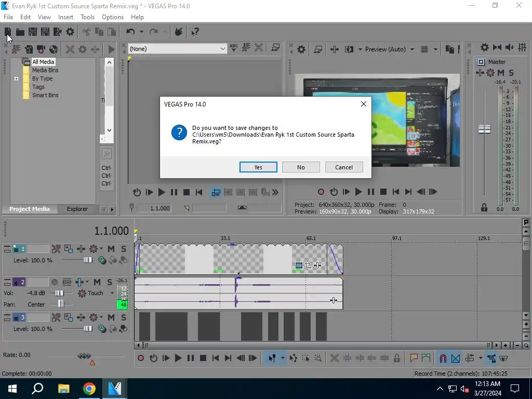Open the (None) preset dropdown

pos(222,49)
